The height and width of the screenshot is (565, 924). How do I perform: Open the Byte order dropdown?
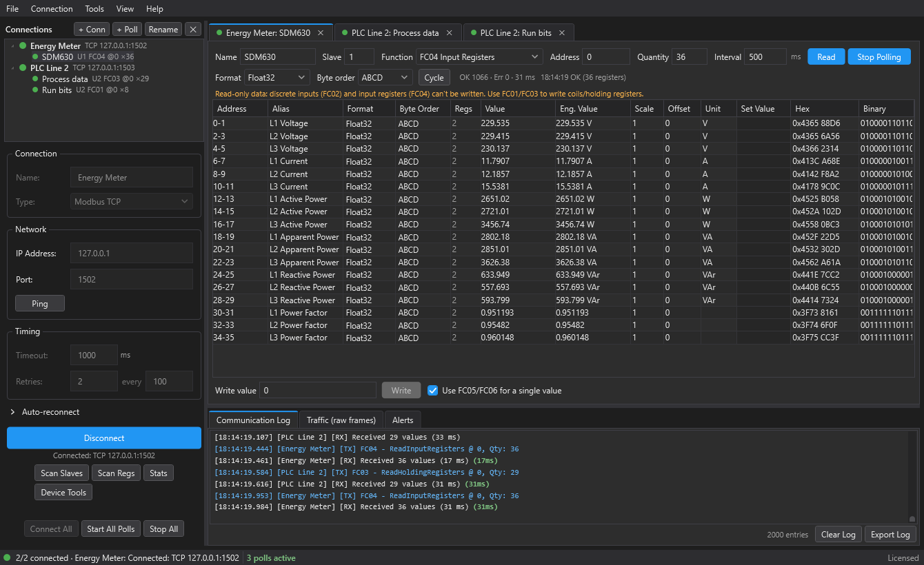click(385, 78)
